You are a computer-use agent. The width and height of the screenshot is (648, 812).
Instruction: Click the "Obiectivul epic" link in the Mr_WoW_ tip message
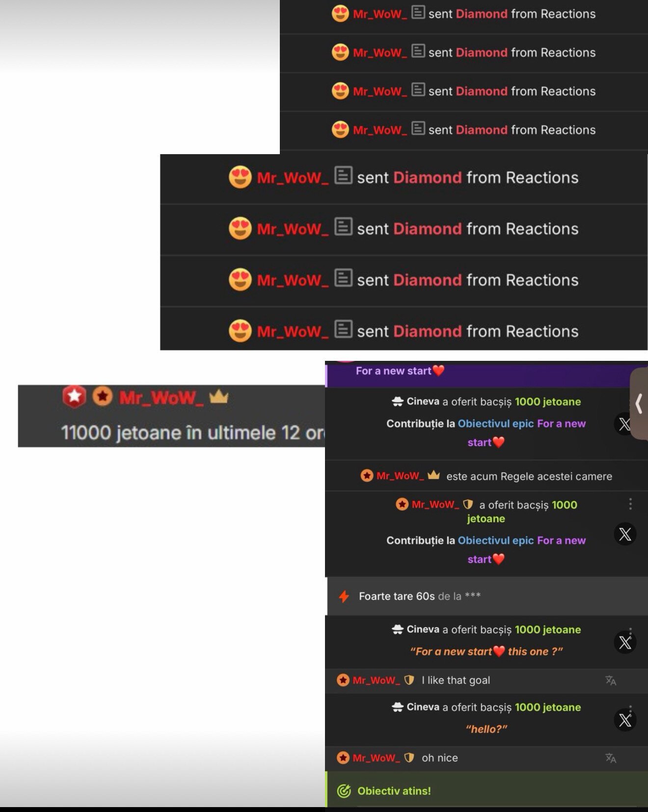496,541
